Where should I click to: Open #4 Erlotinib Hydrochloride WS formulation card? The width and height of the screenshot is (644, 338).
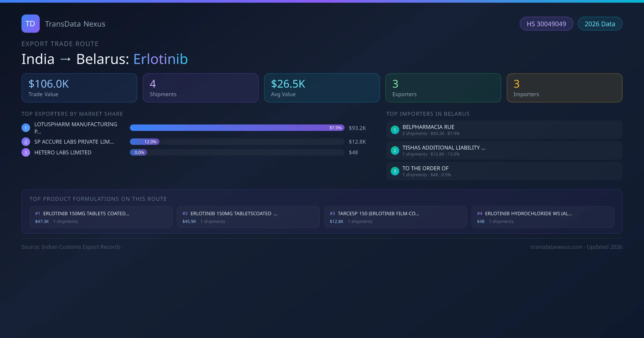pyautogui.click(x=543, y=217)
